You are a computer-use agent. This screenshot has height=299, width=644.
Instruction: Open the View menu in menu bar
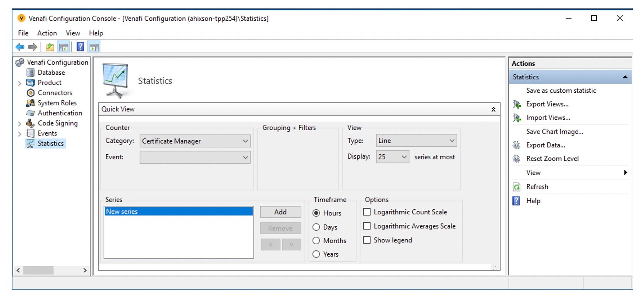point(73,33)
